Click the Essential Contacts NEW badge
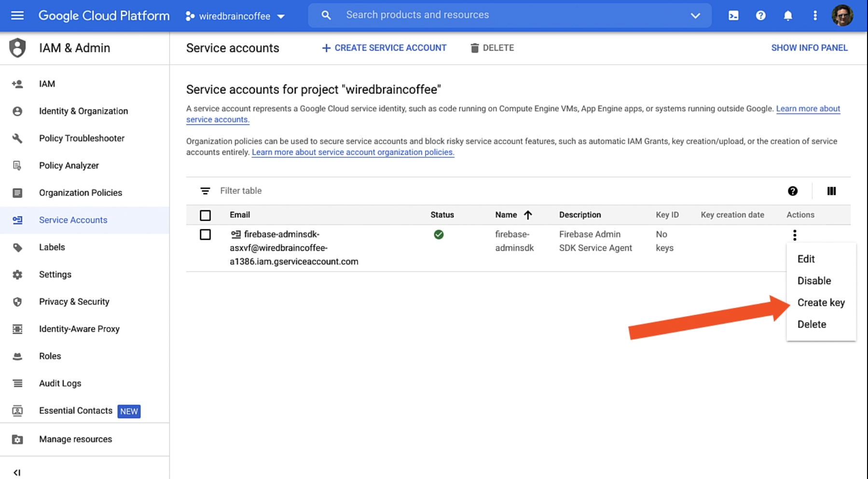868x479 pixels. click(129, 411)
